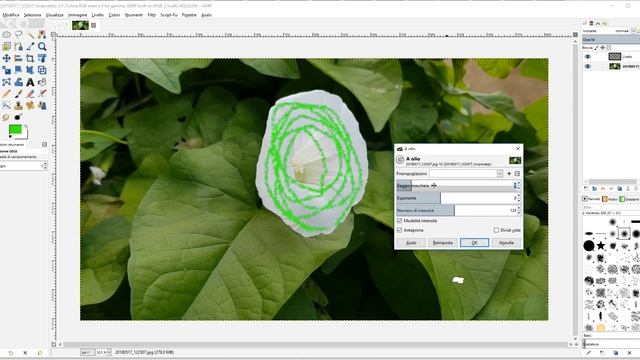Select the Scale tool
This screenshot has height=360, width=640.
pyautogui.click(x=7, y=70)
